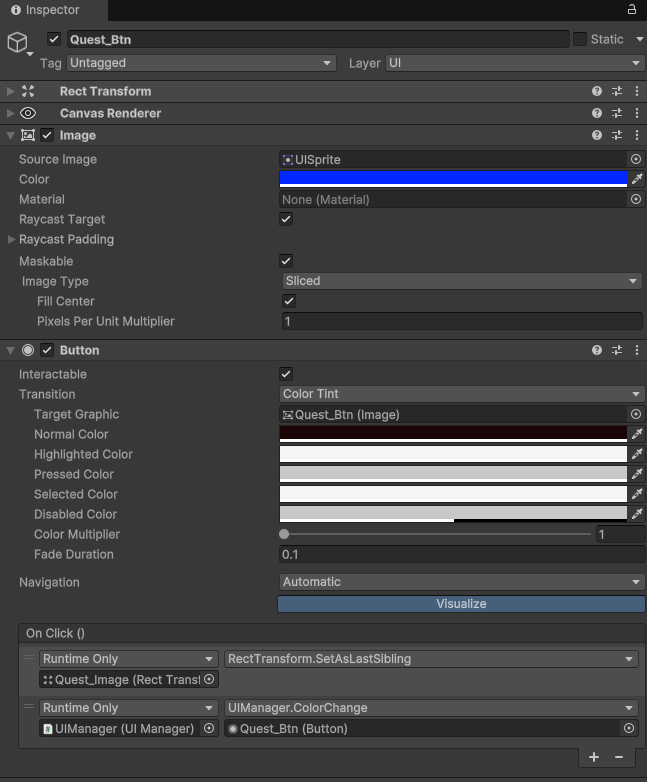Open UIManager object picker
647x782 pixels.
point(209,728)
